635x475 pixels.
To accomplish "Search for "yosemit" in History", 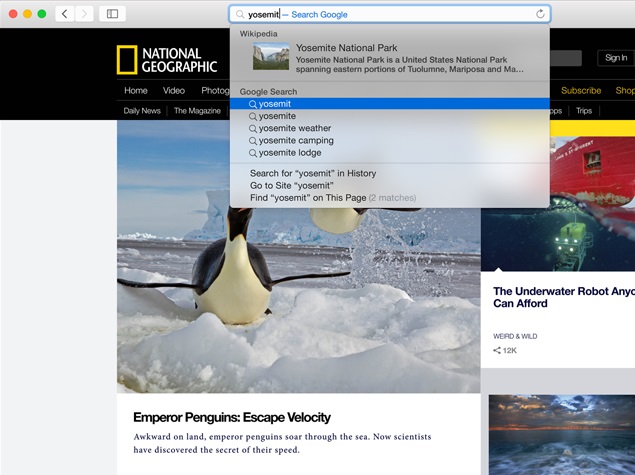I will pos(313,174).
